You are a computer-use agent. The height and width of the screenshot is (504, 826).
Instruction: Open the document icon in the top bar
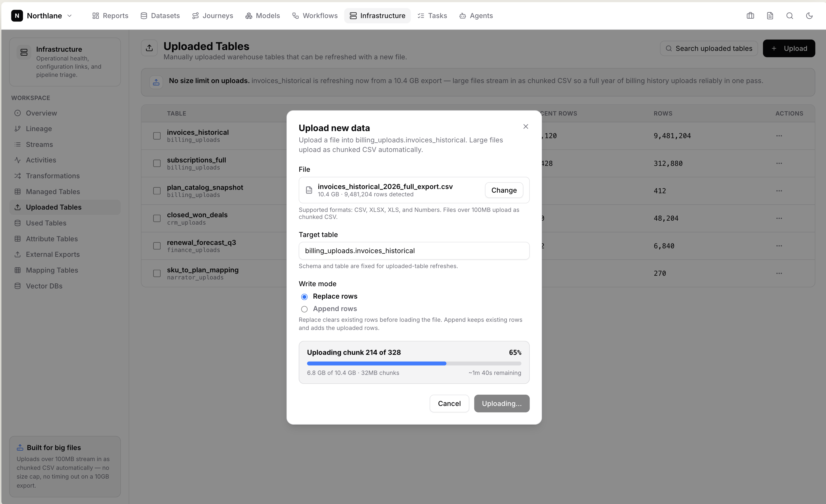pyautogui.click(x=770, y=16)
